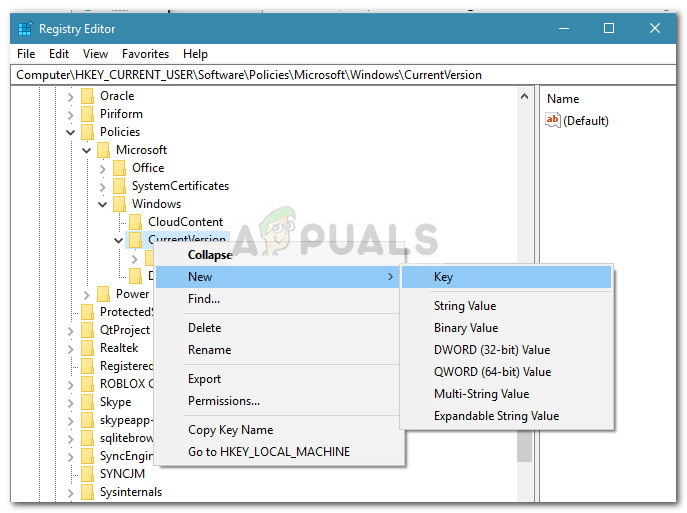
Task: Expand the Sysinternals tree node
Action: pyautogui.click(x=70, y=492)
